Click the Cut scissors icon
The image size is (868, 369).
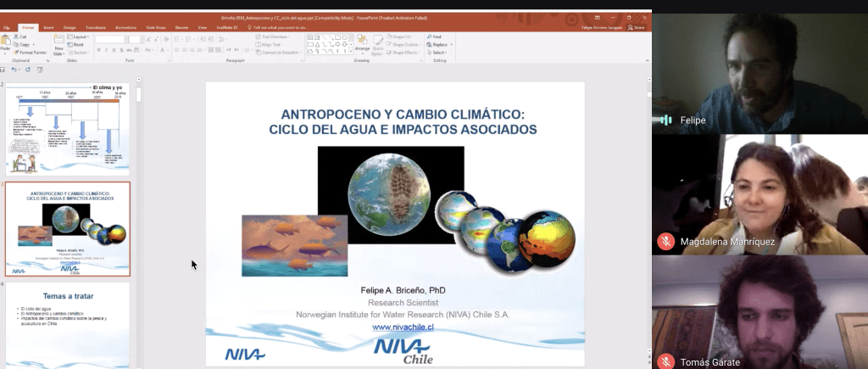(15, 36)
